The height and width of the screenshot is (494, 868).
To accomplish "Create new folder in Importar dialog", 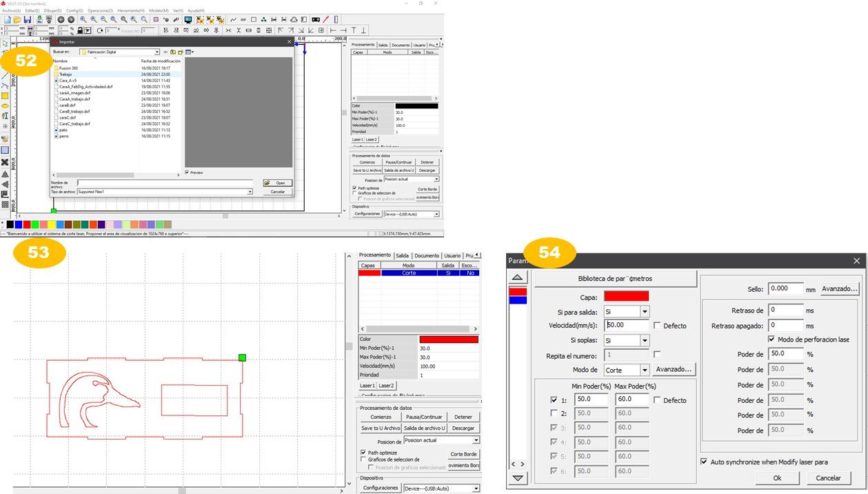I will tap(180, 52).
